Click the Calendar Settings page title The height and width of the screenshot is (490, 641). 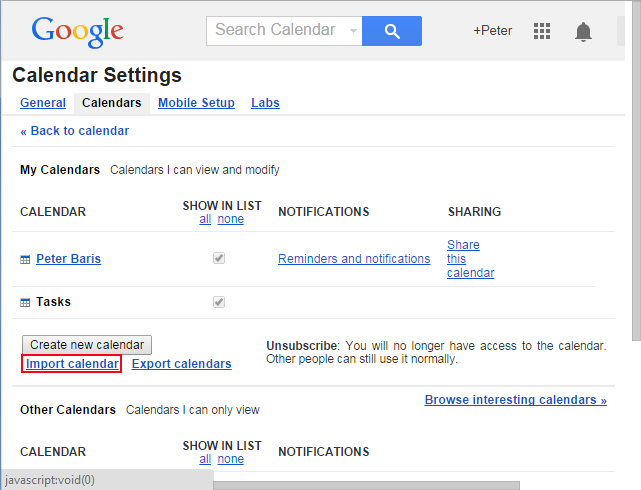[x=97, y=76]
